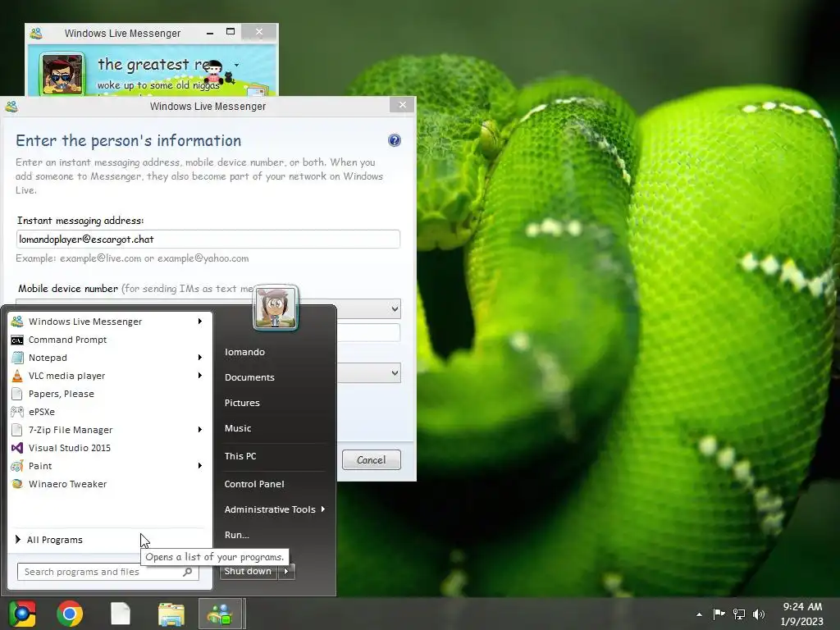Open Music folder from Start menu
Viewport: 840px width, 630px height.
(238, 428)
